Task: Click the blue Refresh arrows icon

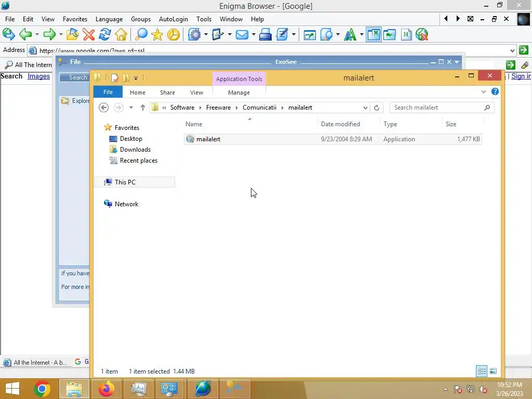Action: tap(105, 34)
